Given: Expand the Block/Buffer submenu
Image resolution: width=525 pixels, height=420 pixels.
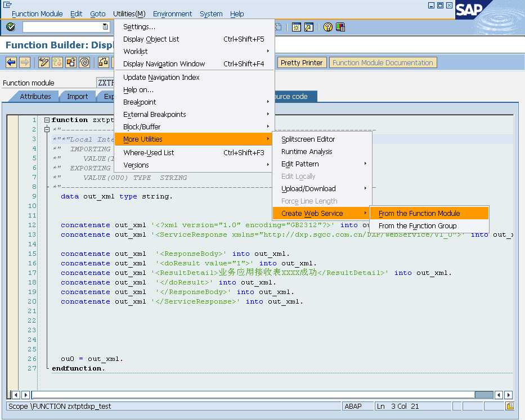Looking at the screenshot, I should (194, 127).
